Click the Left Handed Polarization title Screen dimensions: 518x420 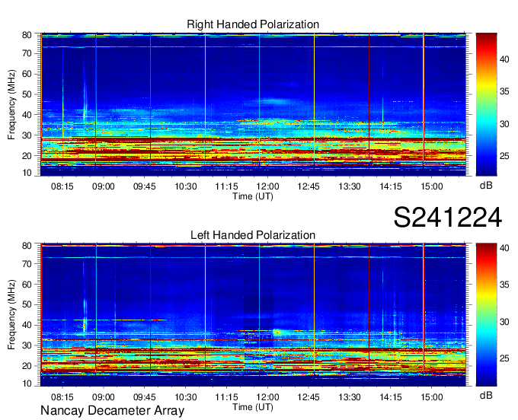(x=253, y=235)
